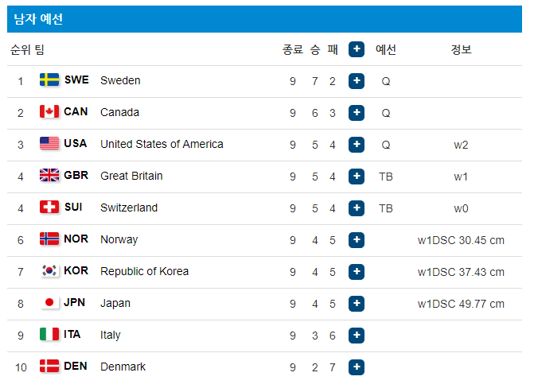Click the Republic of Korea flag icon
Image resolution: width=534 pixels, height=392 pixels.
(x=49, y=271)
